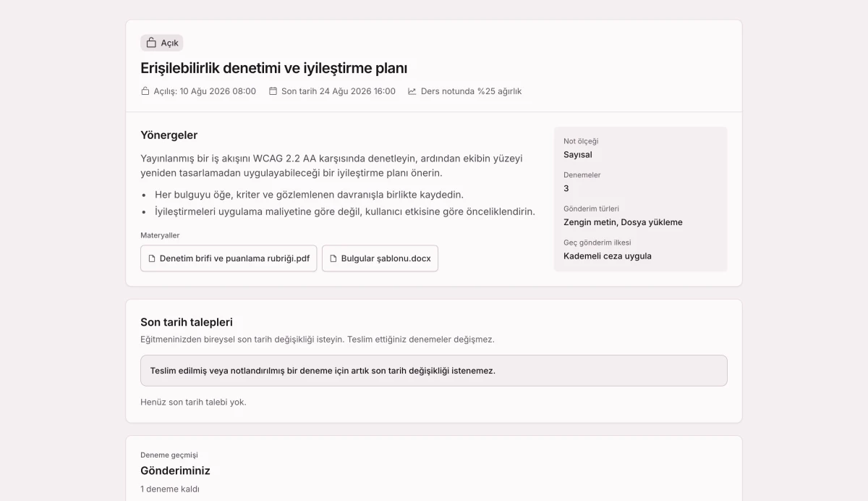Click the Son tarih 24 Ağu 2026 16:00 text
Viewport: 868px width, 501px height.
pyautogui.click(x=339, y=91)
